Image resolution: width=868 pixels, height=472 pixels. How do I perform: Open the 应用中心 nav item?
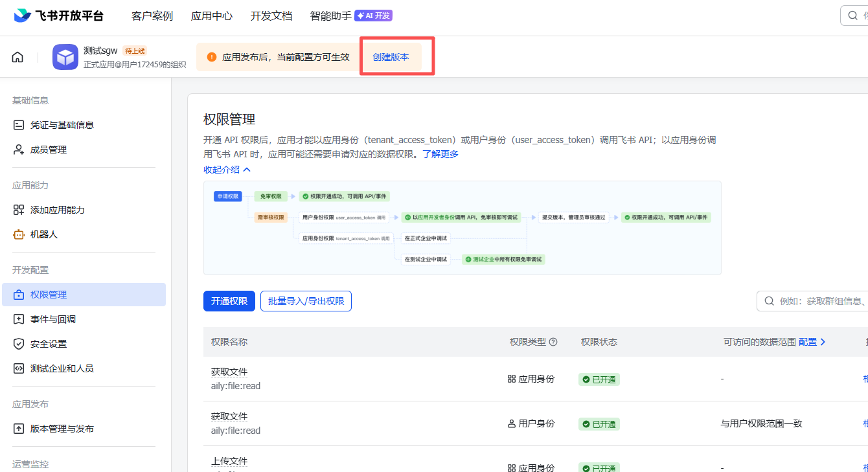click(x=212, y=16)
